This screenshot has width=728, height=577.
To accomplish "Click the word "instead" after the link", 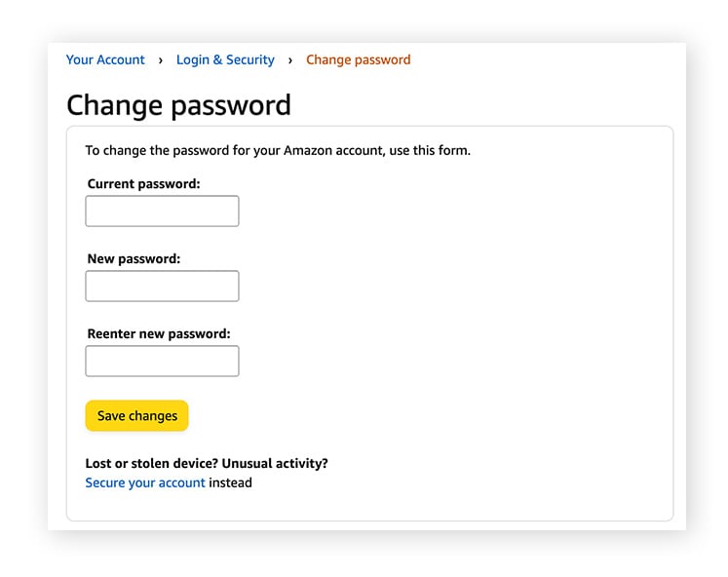I will [231, 482].
